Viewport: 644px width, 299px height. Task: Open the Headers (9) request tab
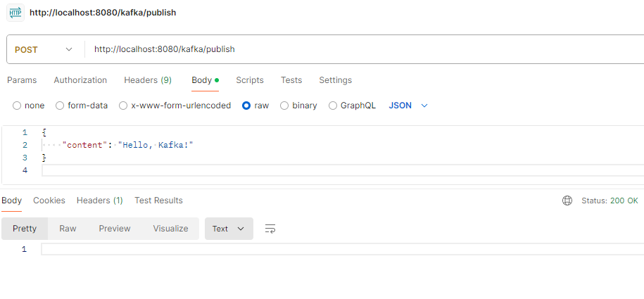coord(148,80)
